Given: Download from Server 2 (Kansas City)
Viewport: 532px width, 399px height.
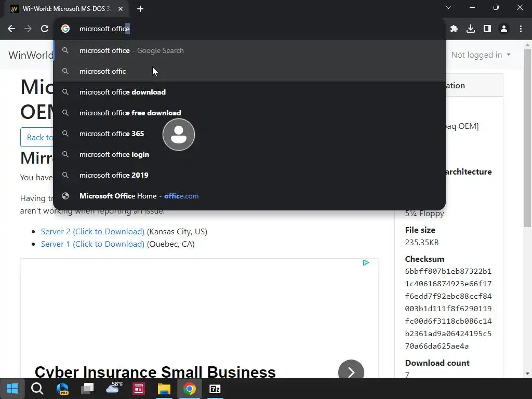Looking at the screenshot, I should (92, 231).
